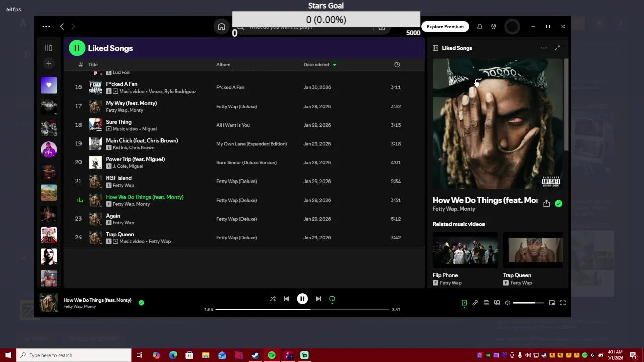
Task: Sort by the Album column header
Action: click(223, 64)
